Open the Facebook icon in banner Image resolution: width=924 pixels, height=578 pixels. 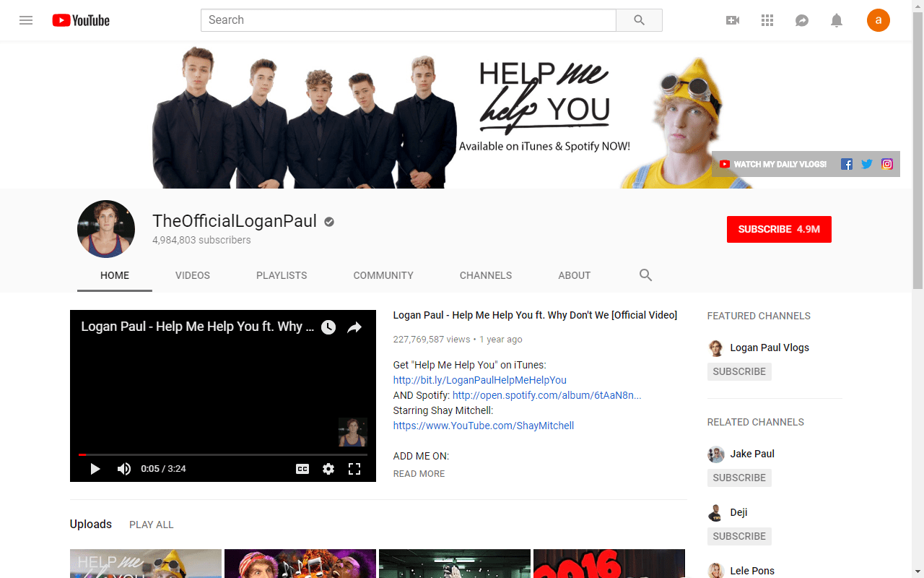(847, 164)
